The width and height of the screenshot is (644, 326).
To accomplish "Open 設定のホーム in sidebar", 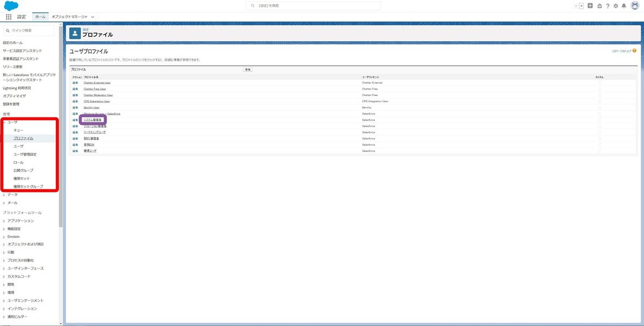I will pyautogui.click(x=13, y=42).
